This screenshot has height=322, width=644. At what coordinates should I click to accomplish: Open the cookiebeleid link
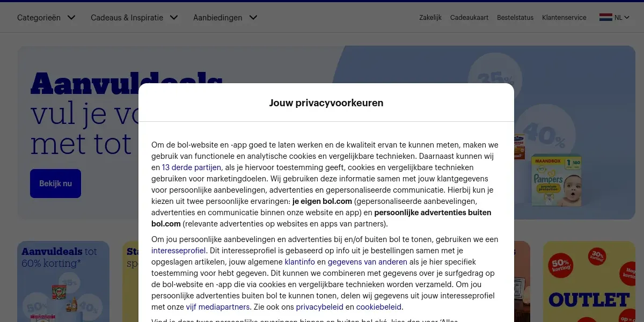click(x=379, y=307)
